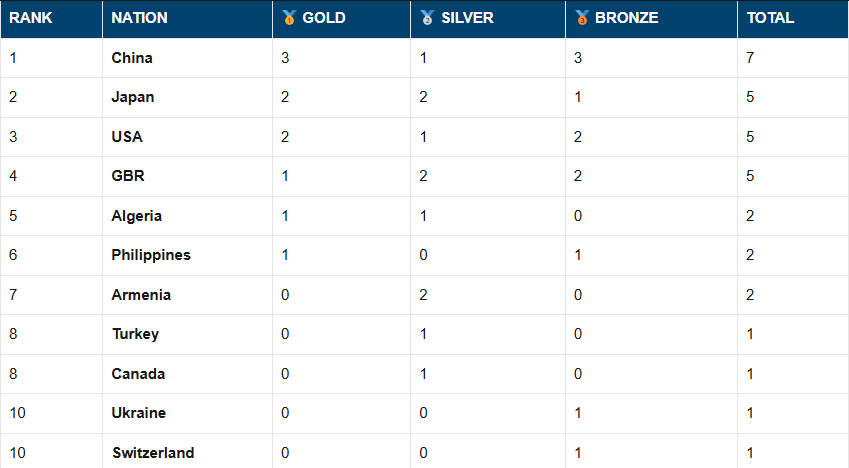Click the silver medal icon

(427, 18)
